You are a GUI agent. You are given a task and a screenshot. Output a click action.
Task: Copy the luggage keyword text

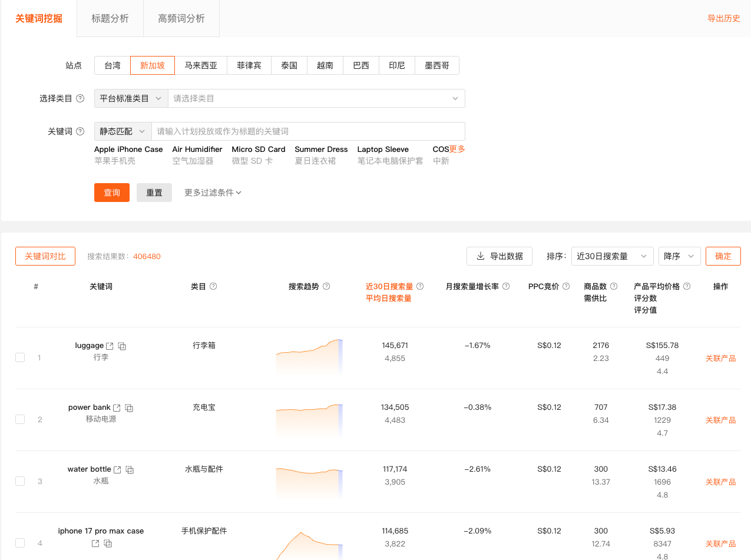point(122,346)
